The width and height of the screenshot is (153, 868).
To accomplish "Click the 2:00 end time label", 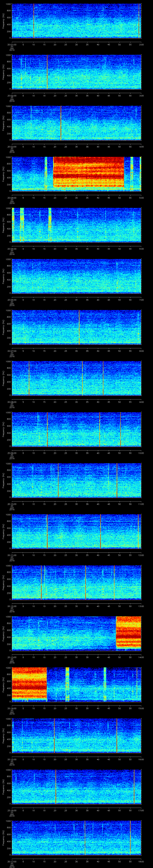I will pos(141,44).
